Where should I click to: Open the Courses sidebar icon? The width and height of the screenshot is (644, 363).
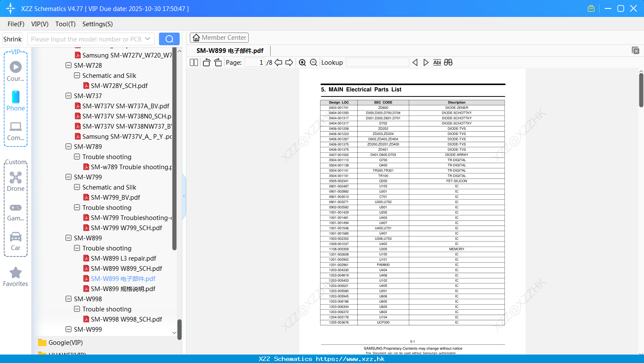(16, 71)
